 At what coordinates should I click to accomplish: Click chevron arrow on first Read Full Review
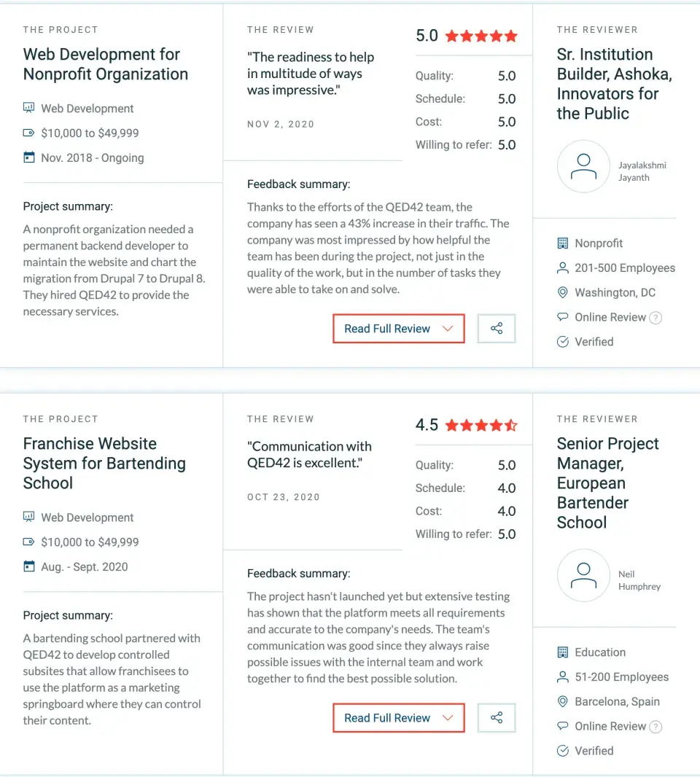click(x=448, y=329)
